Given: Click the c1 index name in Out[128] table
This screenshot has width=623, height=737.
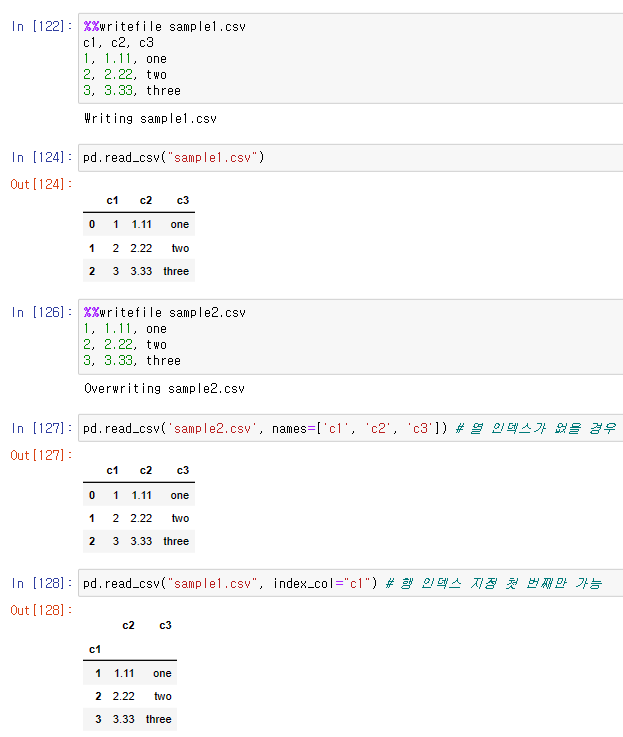Looking at the screenshot, I should 95,650.
